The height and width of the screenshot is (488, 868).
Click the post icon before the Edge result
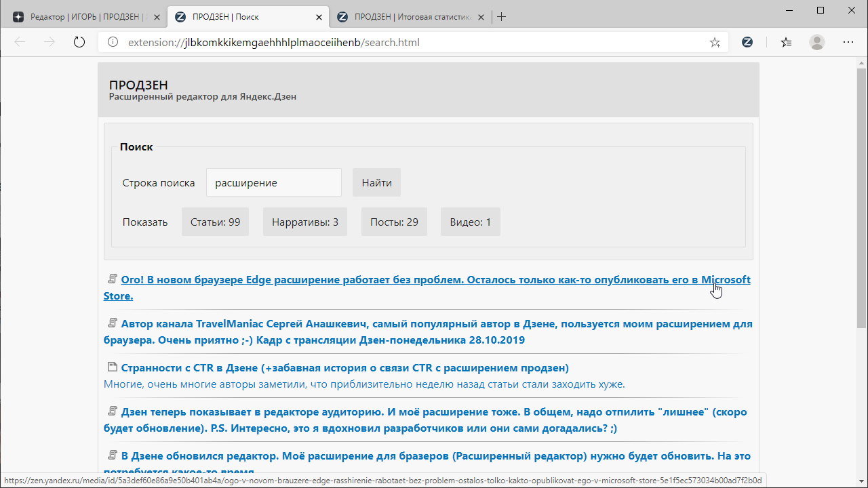113,279
